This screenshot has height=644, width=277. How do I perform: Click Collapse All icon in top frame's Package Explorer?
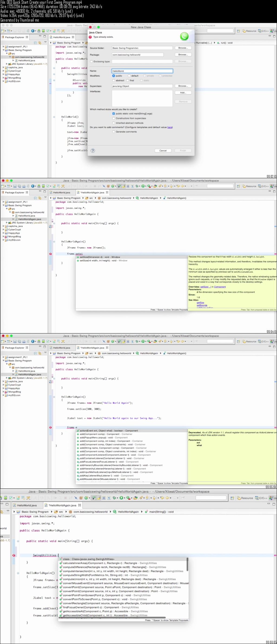pos(35,43)
